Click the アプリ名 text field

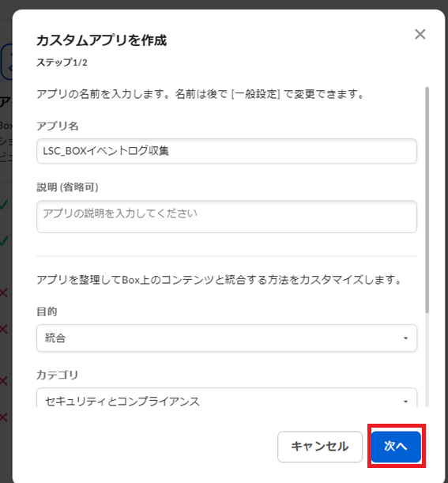coord(227,151)
